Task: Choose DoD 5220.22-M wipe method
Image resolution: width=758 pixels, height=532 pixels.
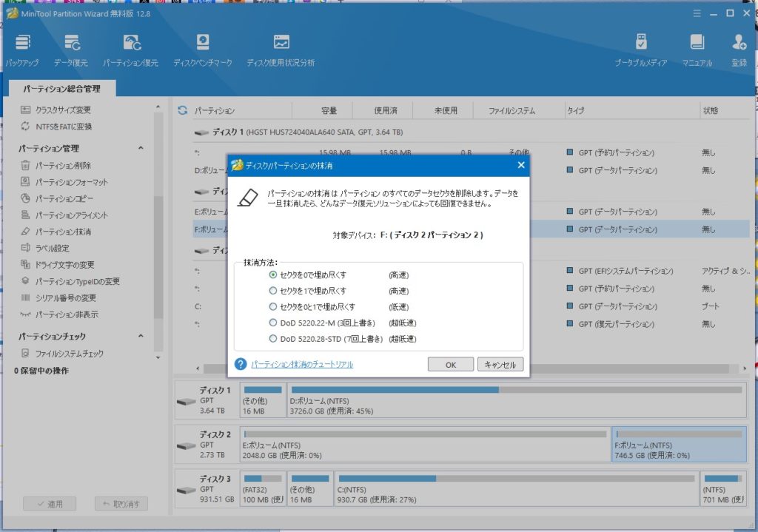Action: pyautogui.click(x=273, y=323)
